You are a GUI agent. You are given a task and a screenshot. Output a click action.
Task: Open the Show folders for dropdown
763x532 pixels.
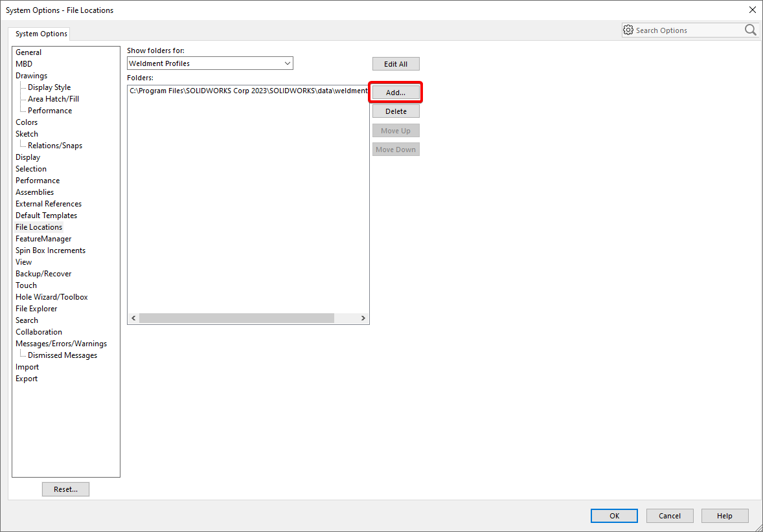[211, 63]
